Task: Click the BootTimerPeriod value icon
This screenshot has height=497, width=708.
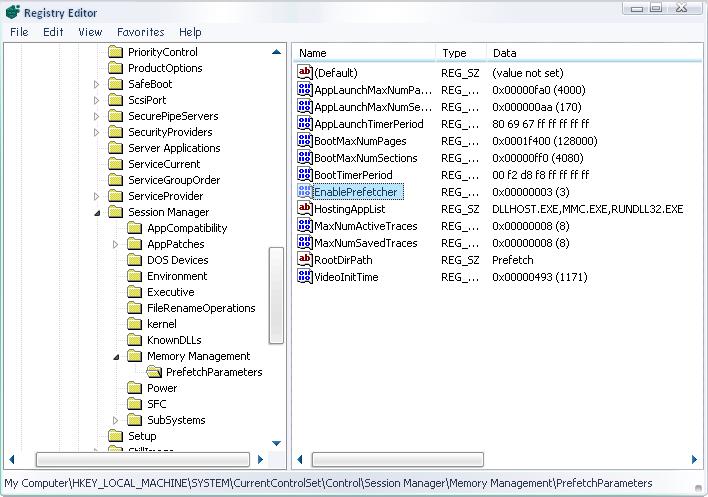Action: [305, 174]
